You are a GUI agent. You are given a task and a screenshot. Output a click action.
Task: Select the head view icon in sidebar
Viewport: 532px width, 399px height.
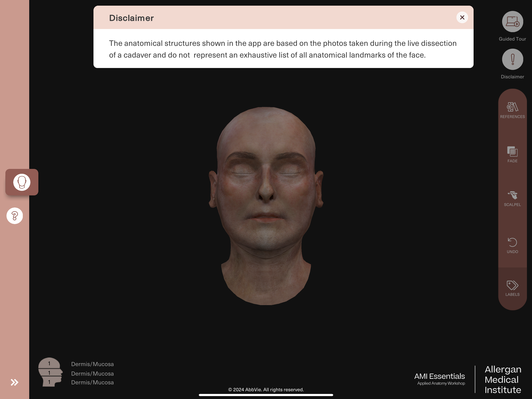(22, 182)
